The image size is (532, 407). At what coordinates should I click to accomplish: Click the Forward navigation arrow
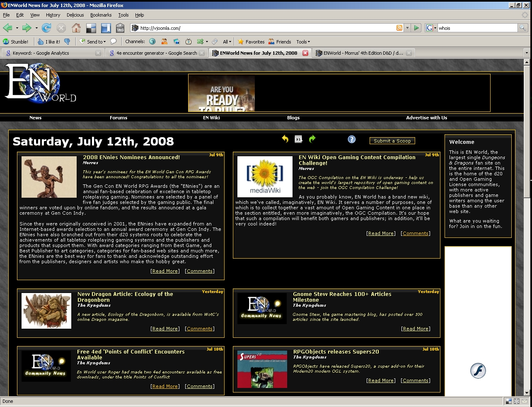(x=27, y=28)
